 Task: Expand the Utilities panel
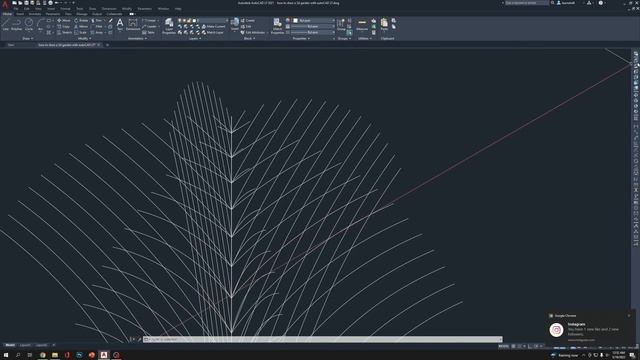[x=364, y=39]
